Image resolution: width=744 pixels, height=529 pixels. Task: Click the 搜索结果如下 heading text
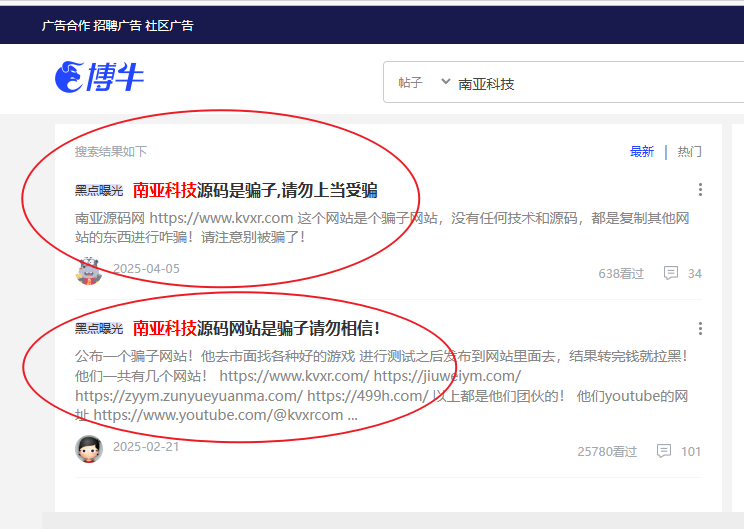point(111,152)
